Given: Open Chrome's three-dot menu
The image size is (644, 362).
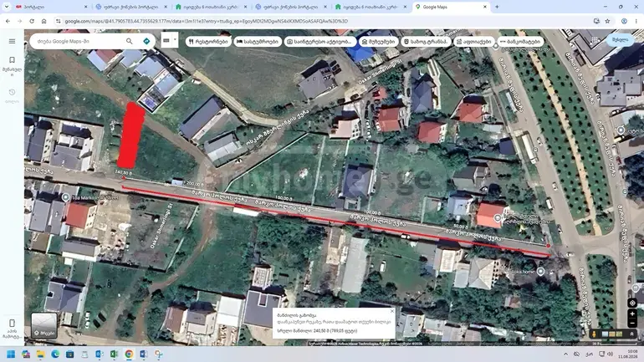Looking at the screenshot, I should point(636,21).
